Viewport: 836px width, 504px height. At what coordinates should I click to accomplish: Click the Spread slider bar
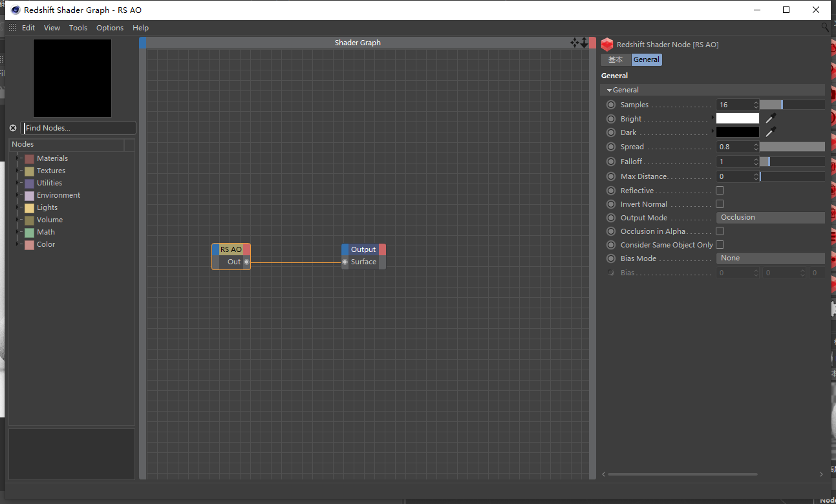click(x=792, y=147)
